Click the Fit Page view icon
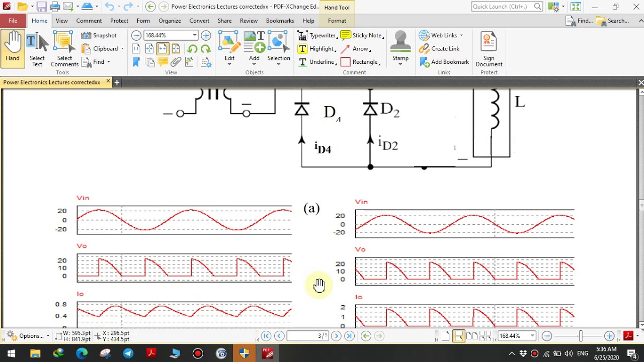 point(149,49)
